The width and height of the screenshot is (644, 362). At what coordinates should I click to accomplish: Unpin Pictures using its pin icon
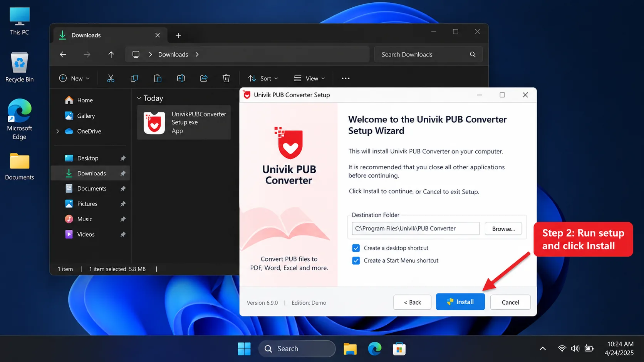(x=123, y=204)
